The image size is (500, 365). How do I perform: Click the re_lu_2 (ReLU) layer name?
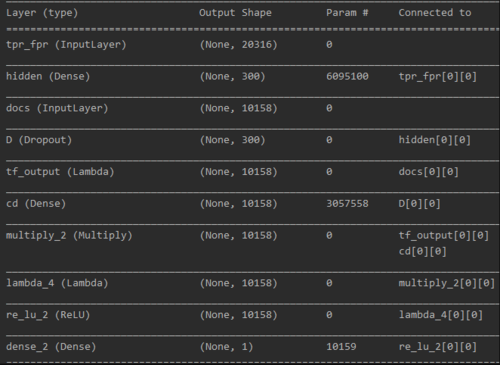(x=48, y=315)
